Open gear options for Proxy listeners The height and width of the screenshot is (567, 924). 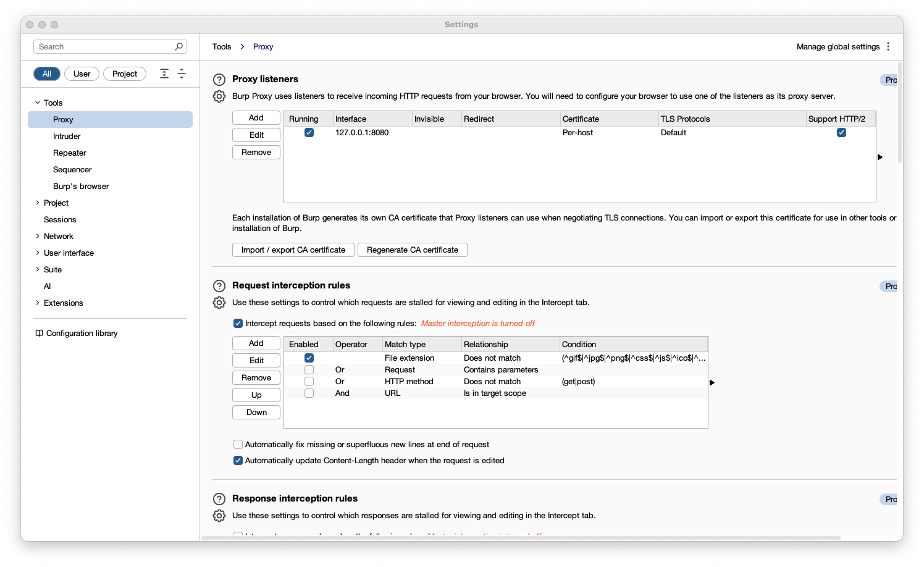[x=219, y=96]
